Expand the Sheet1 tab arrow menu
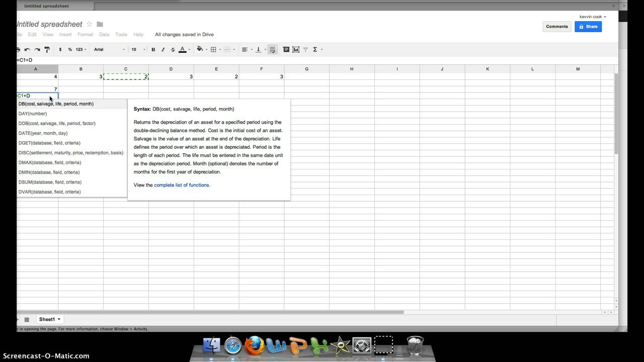644x362 pixels. (x=59, y=319)
